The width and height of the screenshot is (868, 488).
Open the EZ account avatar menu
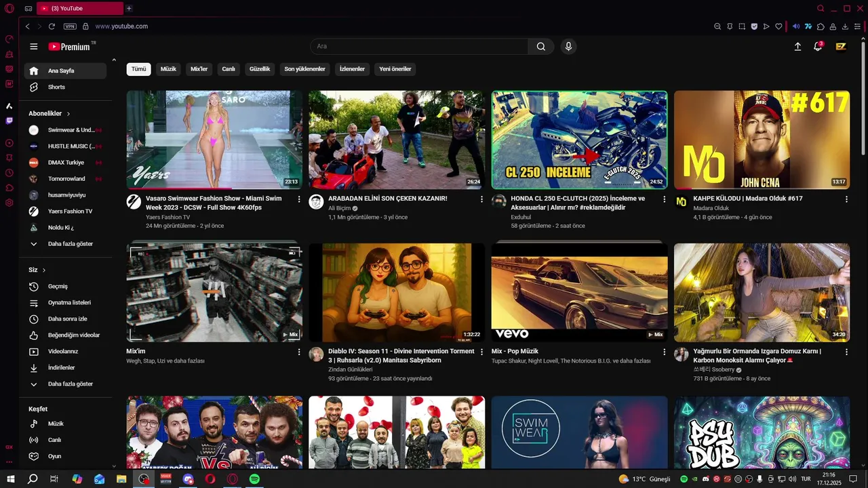(841, 47)
